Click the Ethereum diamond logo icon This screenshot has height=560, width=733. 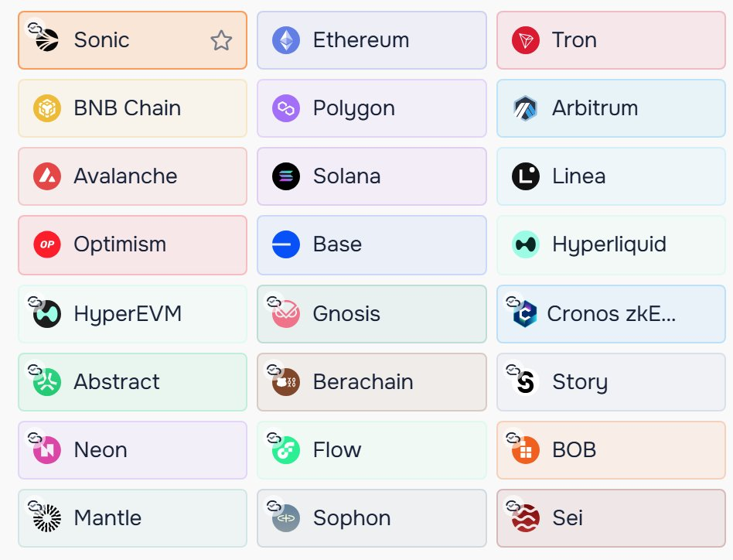[x=286, y=40]
